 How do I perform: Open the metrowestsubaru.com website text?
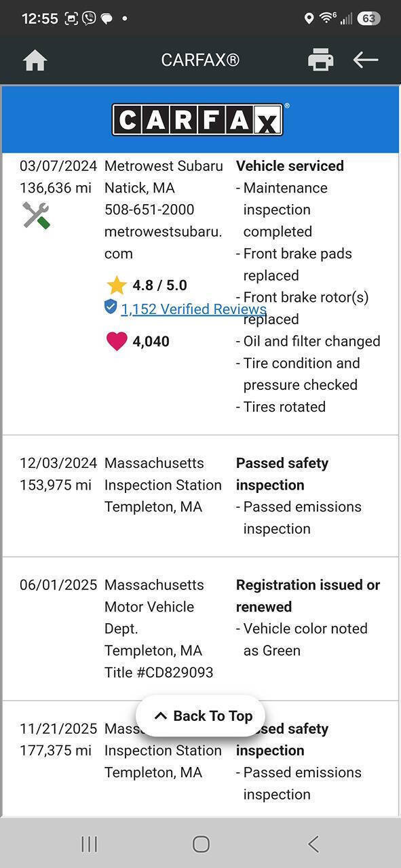(x=163, y=243)
